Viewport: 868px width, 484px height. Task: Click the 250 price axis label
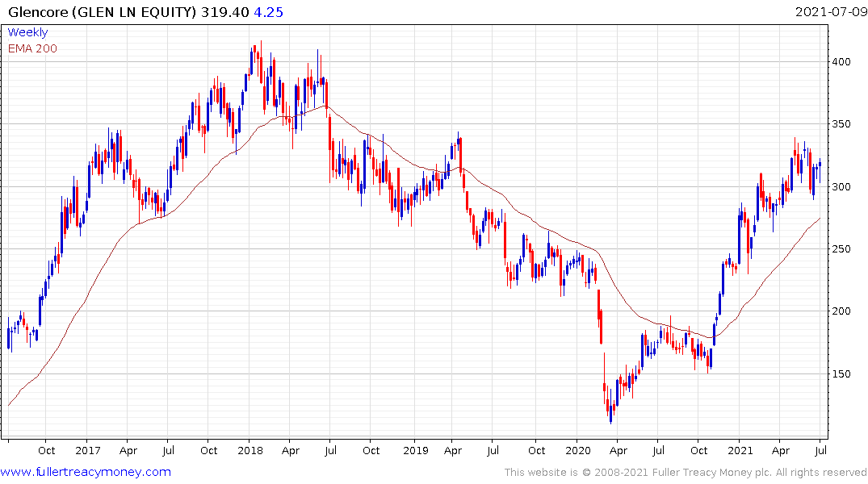[841, 249]
